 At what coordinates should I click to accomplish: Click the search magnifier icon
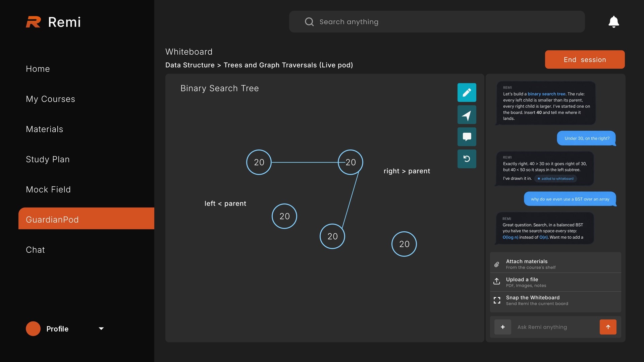pyautogui.click(x=309, y=22)
